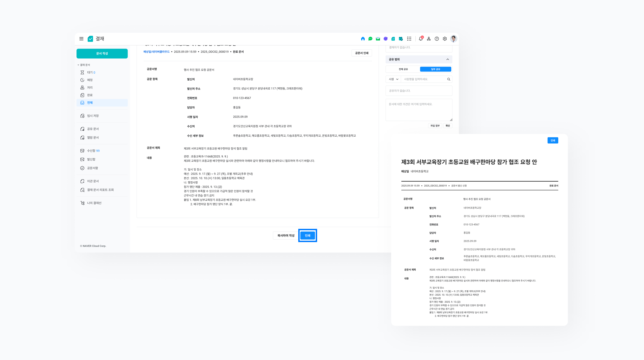Open the notifications bell icon
Viewport: 644px width, 360px height.
pos(421,39)
